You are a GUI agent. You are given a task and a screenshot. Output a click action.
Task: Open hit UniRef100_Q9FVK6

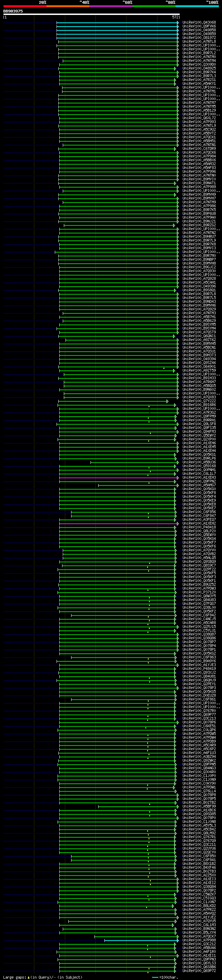pos(199,26)
